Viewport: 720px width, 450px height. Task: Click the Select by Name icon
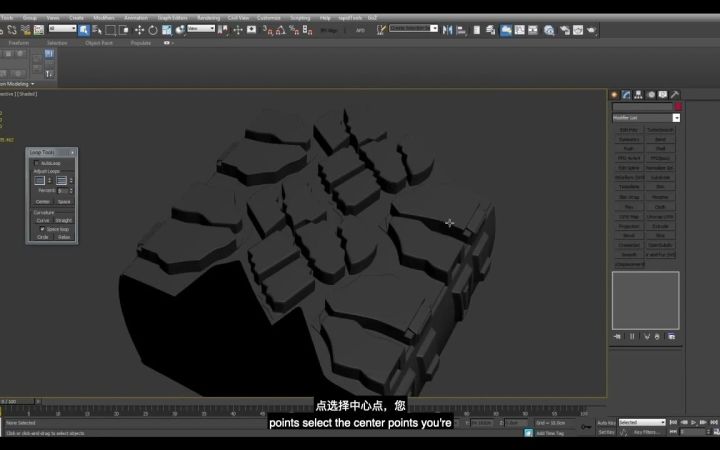(97, 30)
